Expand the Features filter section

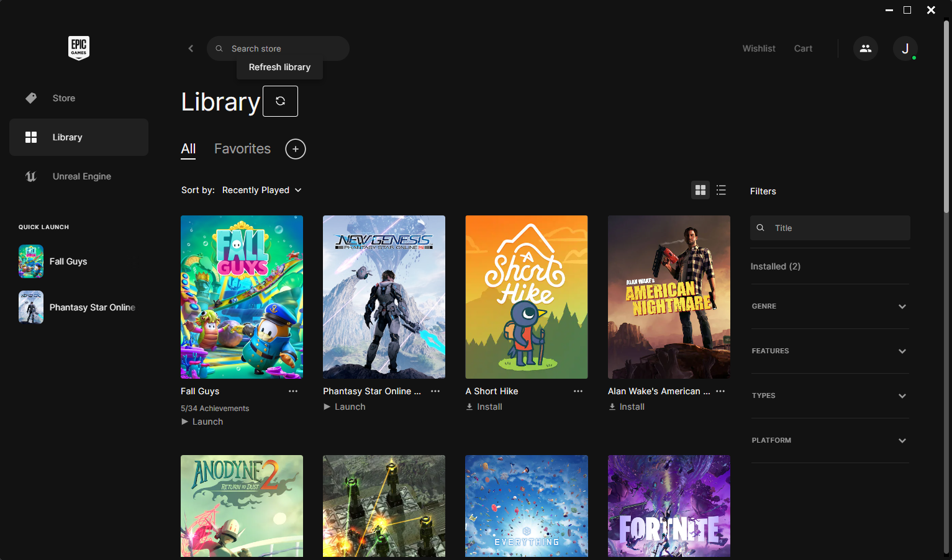click(830, 351)
